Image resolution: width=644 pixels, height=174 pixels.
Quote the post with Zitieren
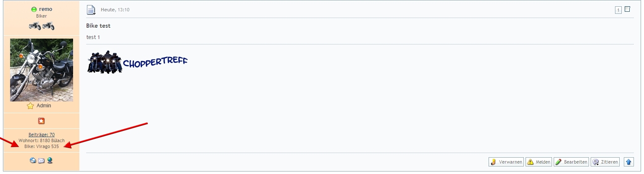605,162
